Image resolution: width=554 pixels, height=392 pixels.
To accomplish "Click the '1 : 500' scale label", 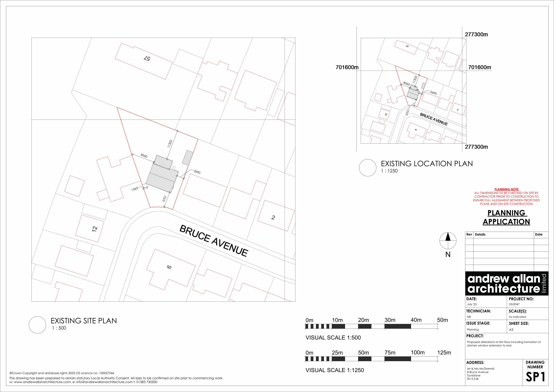I will pos(59,328).
